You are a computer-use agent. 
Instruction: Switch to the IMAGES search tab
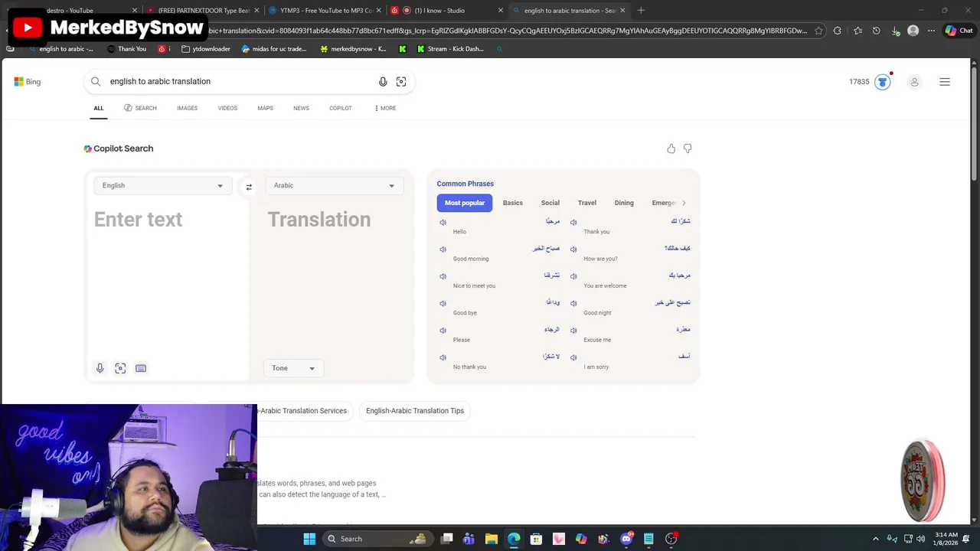tap(188, 109)
